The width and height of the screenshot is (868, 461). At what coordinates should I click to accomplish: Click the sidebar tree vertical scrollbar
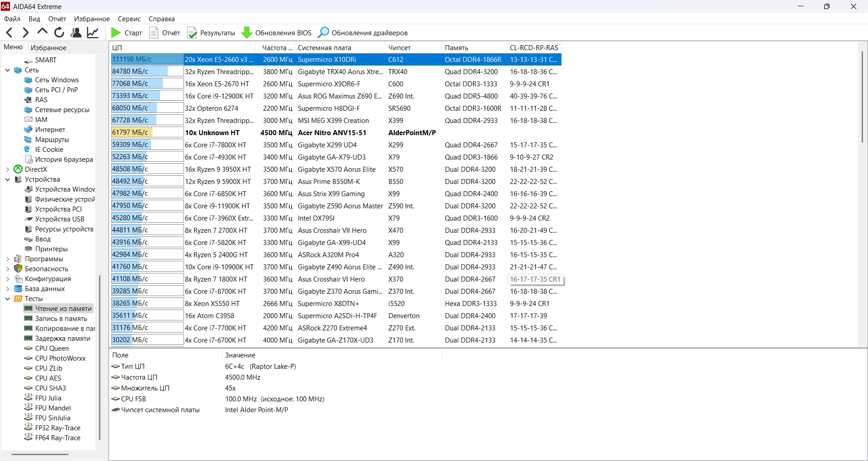(99, 357)
